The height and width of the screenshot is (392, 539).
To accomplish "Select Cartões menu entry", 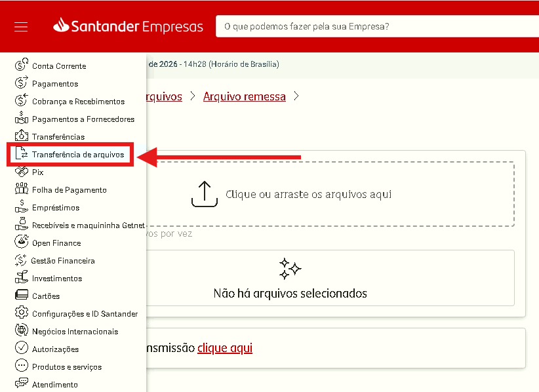I will [46, 296].
